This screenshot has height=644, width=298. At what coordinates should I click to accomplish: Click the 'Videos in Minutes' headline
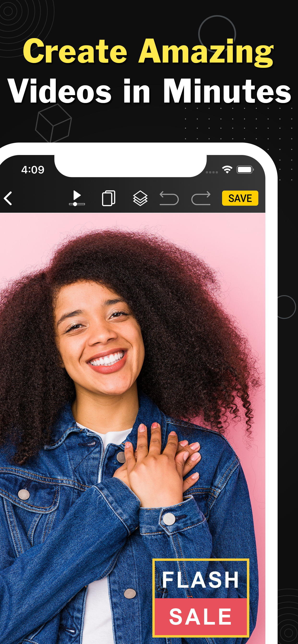[x=149, y=91]
